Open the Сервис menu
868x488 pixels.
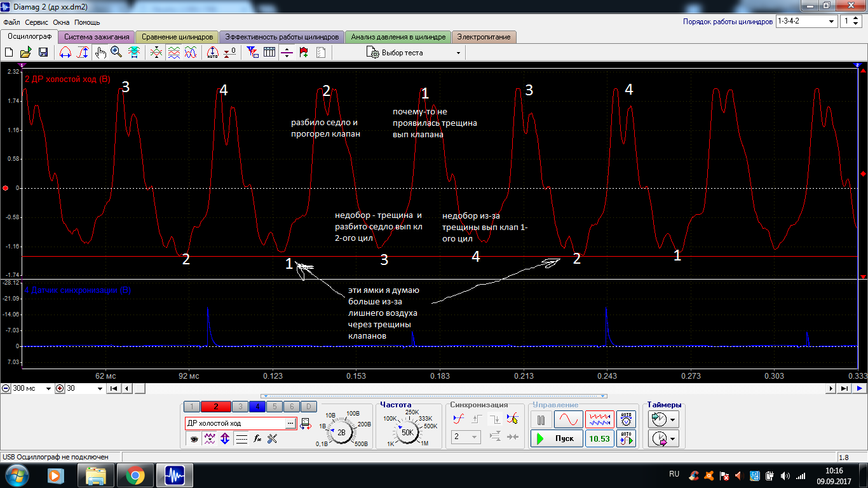[x=36, y=22]
